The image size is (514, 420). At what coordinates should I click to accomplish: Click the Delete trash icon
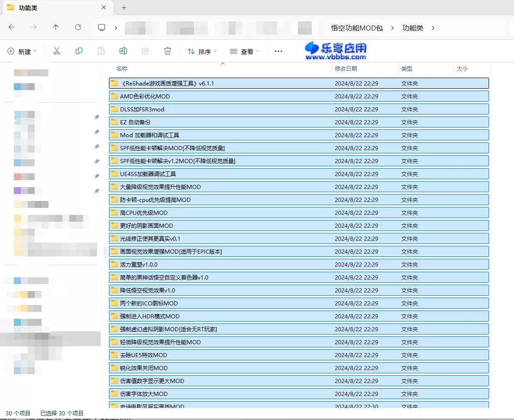[168, 51]
